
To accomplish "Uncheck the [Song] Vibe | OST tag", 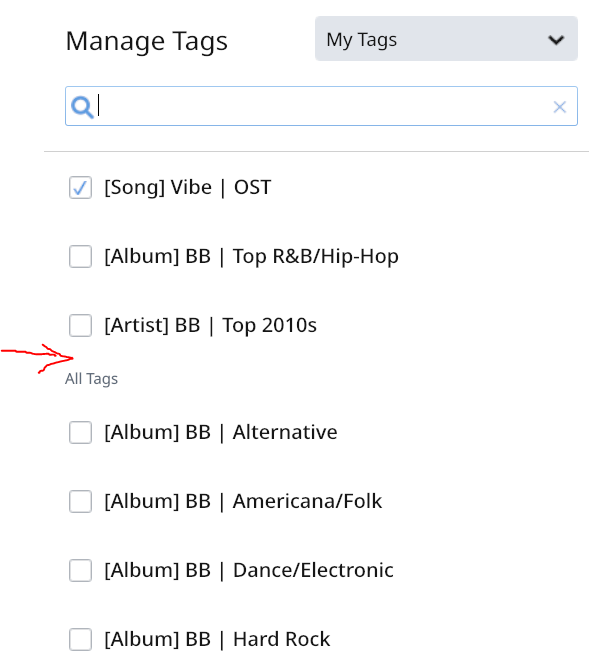I will point(80,187).
